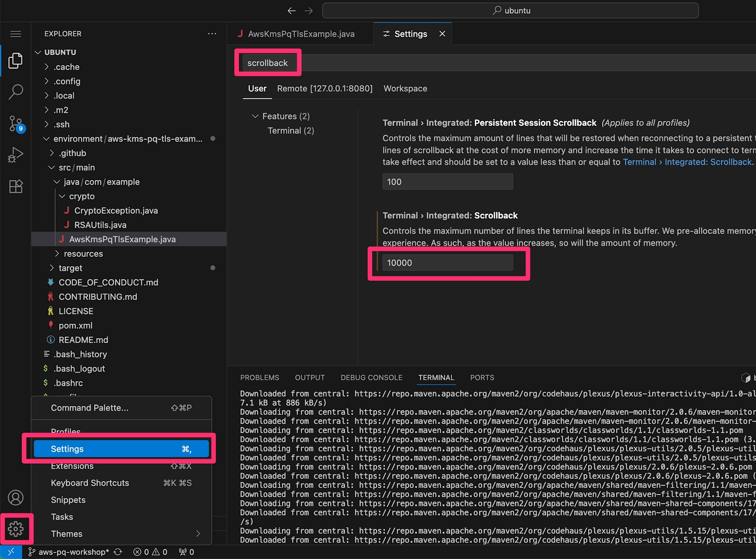756x559 pixels.
Task: Expand the resources folder
Action: pyautogui.click(x=57, y=254)
